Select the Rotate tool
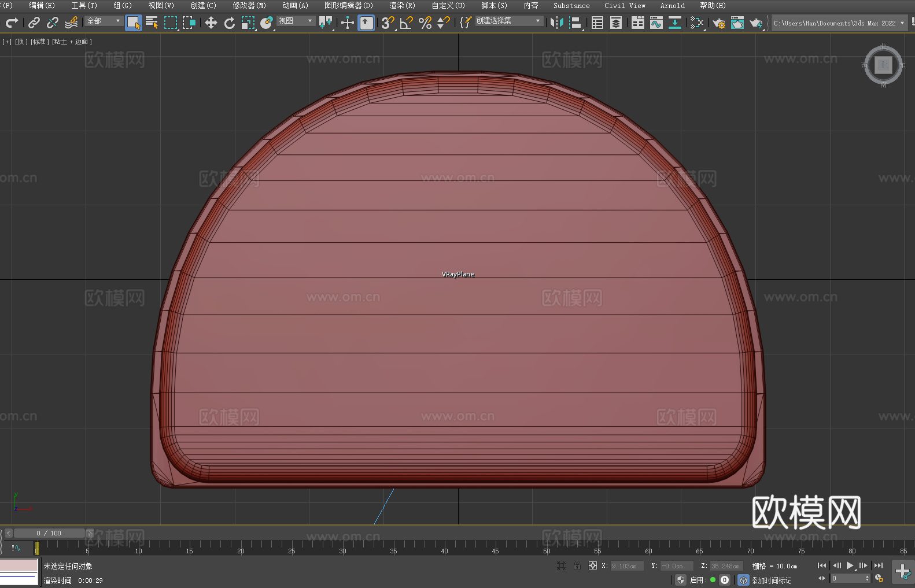915x588 pixels. click(x=230, y=23)
